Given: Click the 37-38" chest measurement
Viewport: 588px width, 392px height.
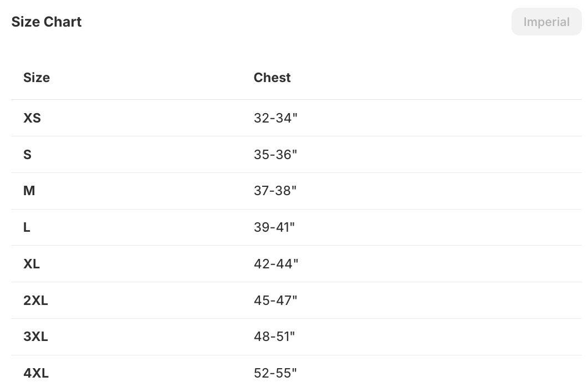Looking at the screenshot, I should click(x=275, y=191).
